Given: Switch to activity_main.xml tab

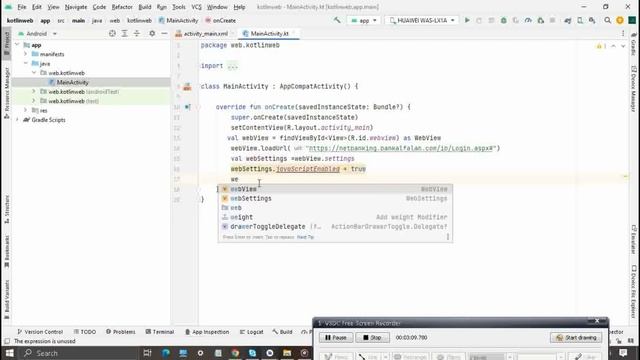Looking at the screenshot, I should click(205, 33).
